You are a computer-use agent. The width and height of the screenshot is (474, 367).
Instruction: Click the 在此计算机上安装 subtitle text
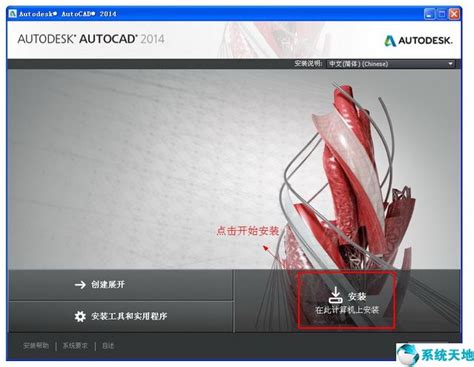click(x=347, y=310)
